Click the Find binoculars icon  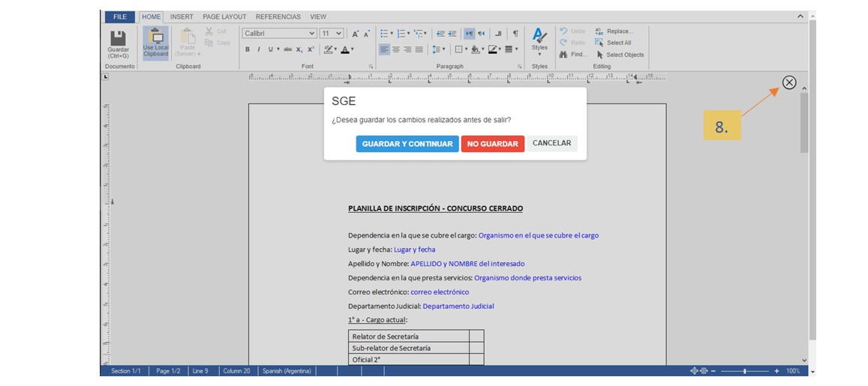pyautogui.click(x=563, y=55)
